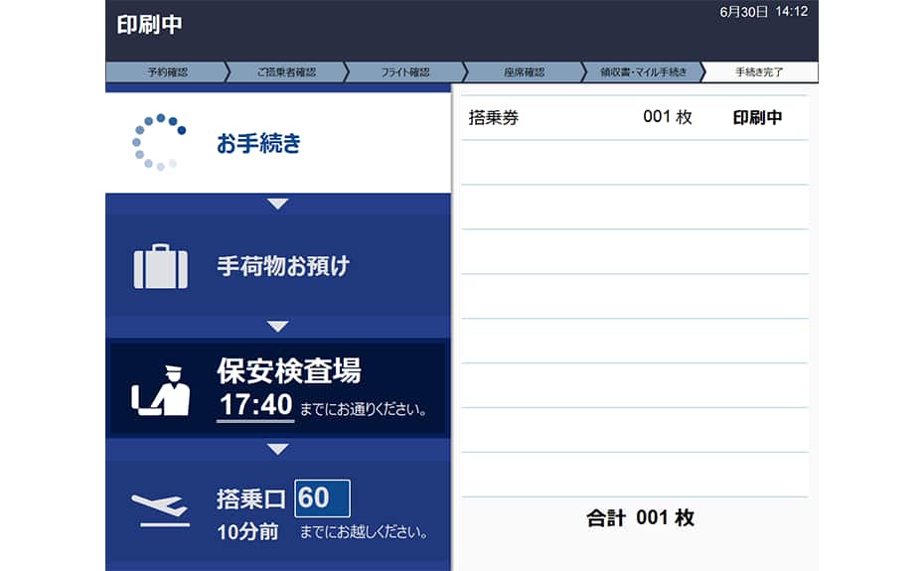Click the boarding gate number 60 box
The width and height of the screenshot is (924, 571).
tap(322, 498)
